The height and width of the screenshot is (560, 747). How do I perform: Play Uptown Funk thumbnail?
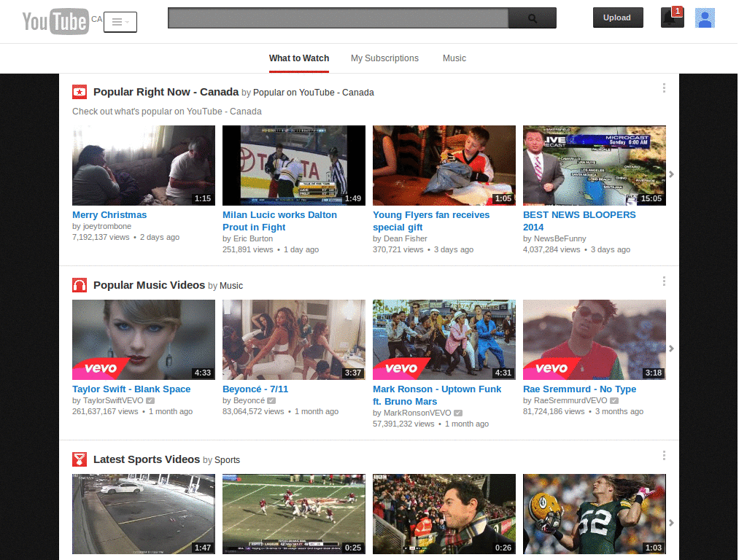[x=444, y=340]
